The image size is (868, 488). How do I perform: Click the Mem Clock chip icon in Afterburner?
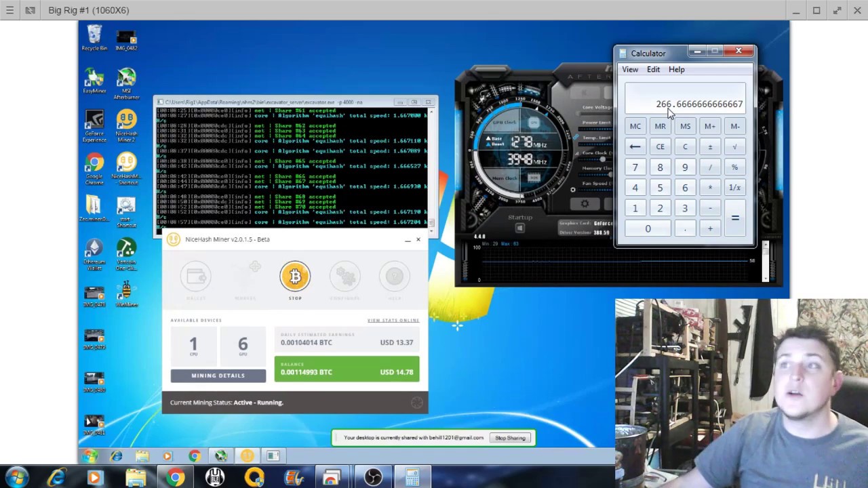coord(534,178)
